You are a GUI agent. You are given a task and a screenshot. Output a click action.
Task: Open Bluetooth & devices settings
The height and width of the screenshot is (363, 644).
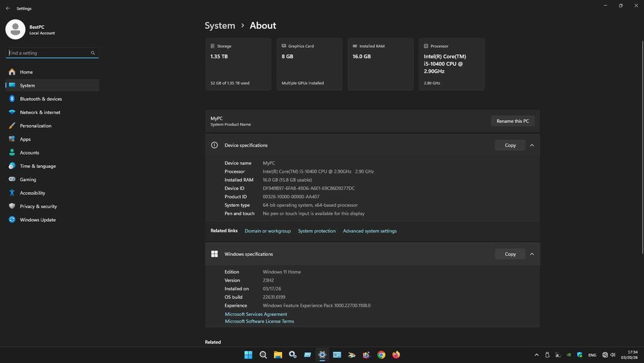coord(52,99)
